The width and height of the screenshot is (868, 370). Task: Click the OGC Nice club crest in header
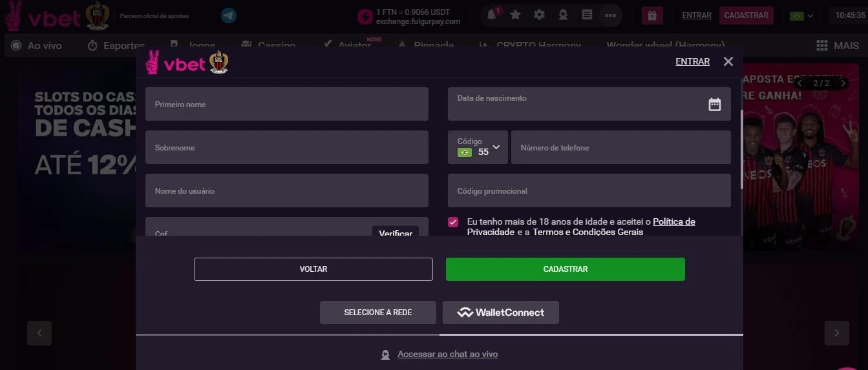pos(98,15)
